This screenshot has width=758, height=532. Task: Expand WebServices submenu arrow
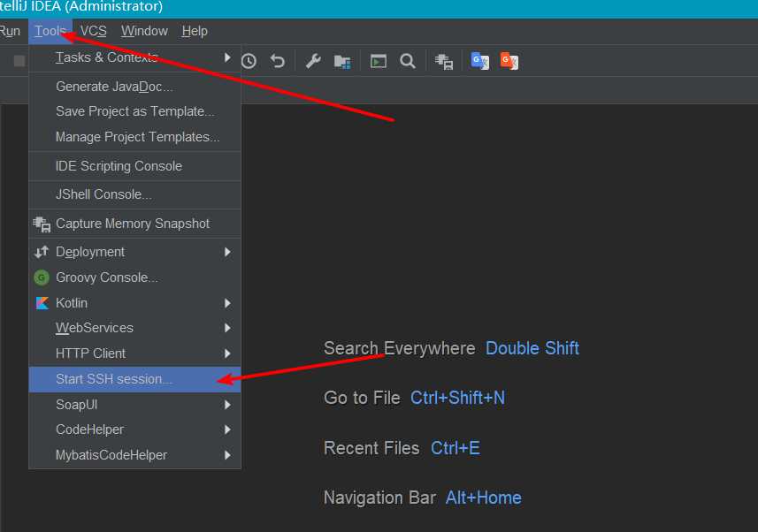227,328
